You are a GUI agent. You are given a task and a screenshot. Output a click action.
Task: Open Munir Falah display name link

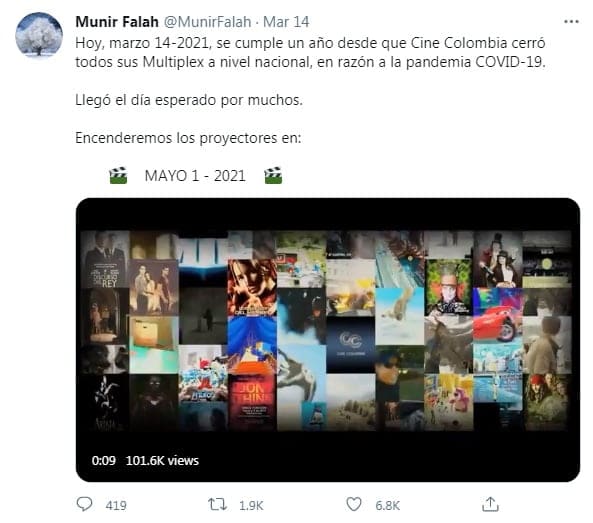117,22
